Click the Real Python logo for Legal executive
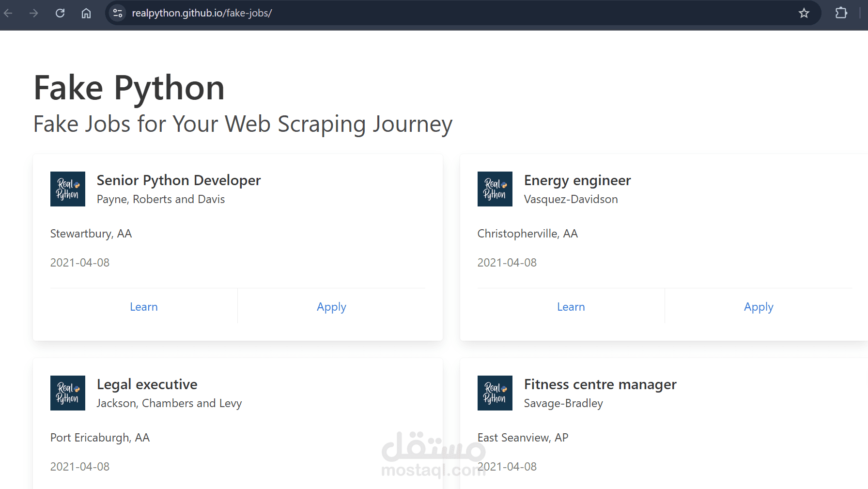Viewport: 868px width, 489px height. click(x=68, y=393)
